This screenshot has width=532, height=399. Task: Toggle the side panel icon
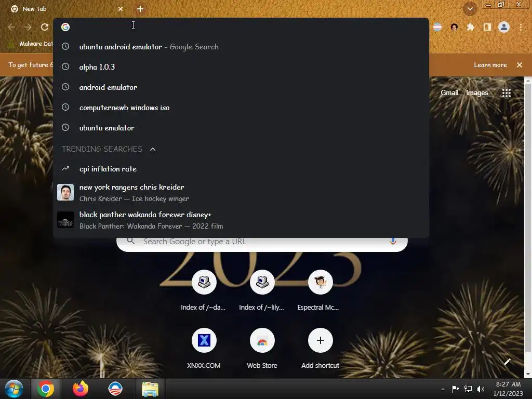(x=487, y=27)
